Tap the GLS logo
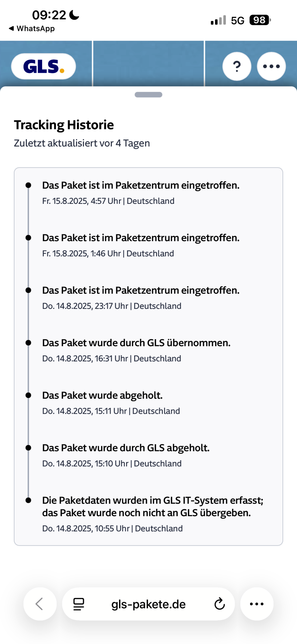 43,66
